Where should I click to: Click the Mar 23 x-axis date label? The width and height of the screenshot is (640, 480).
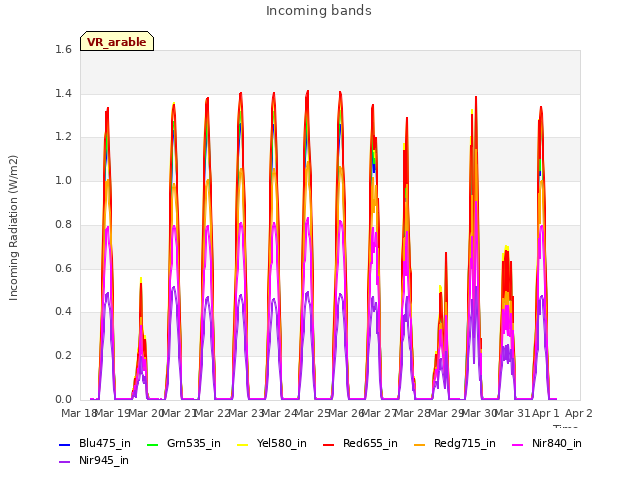[246, 413]
